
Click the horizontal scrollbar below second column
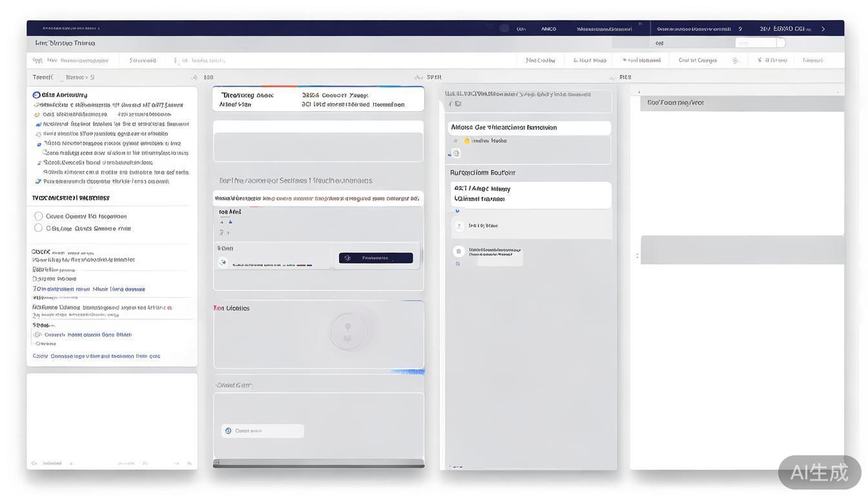pyautogui.click(x=318, y=463)
